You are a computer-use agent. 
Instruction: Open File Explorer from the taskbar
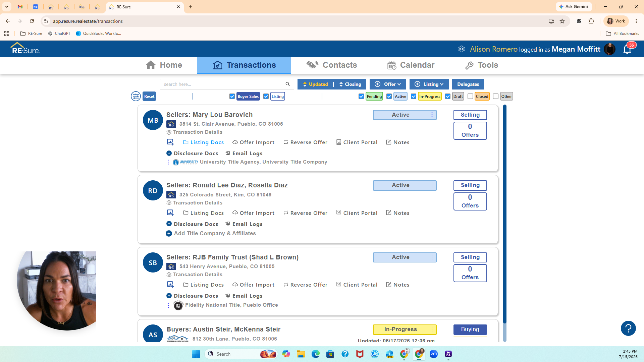[x=301, y=354]
